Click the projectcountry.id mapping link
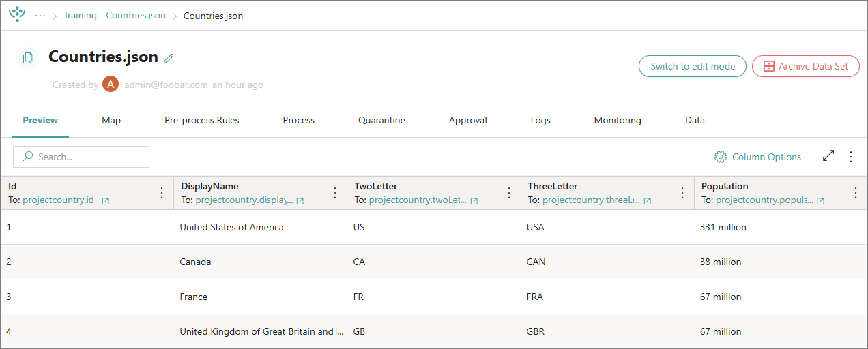868x349 pixels. (x=59, y=200)
